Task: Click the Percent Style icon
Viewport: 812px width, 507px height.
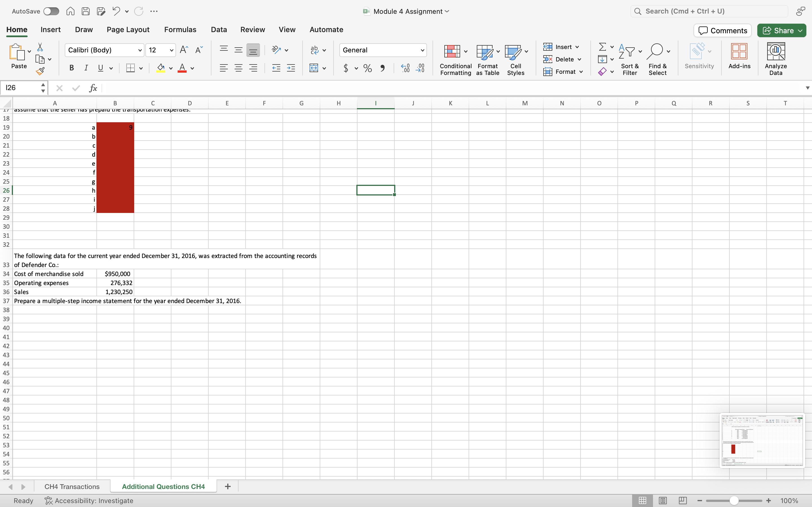Action: pos(367,68)
